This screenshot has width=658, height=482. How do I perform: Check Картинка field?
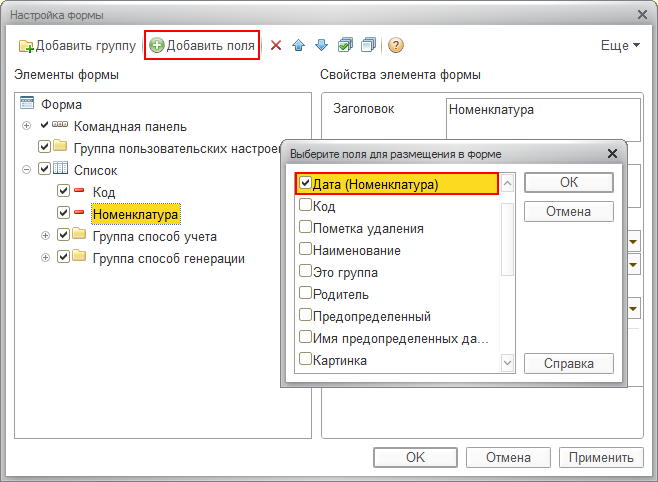pyautogui.click(x=305, y=359)
